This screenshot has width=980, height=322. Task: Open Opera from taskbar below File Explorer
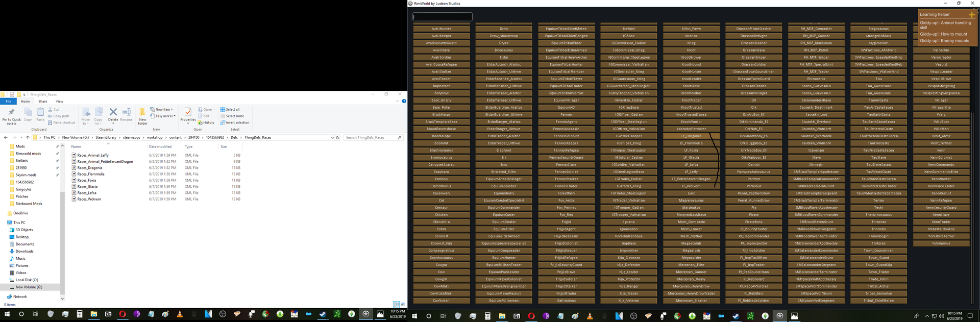(x=122, y=314)
